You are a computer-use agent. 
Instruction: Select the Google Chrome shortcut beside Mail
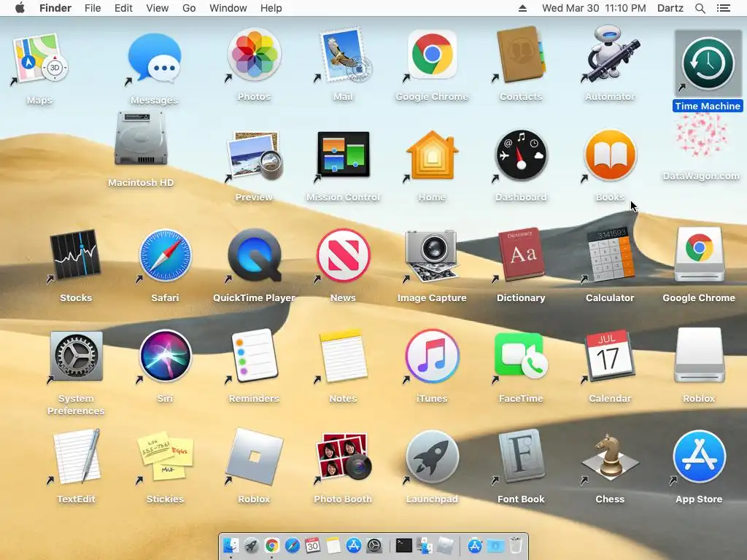pyautogui.click(x=432, y=54)
